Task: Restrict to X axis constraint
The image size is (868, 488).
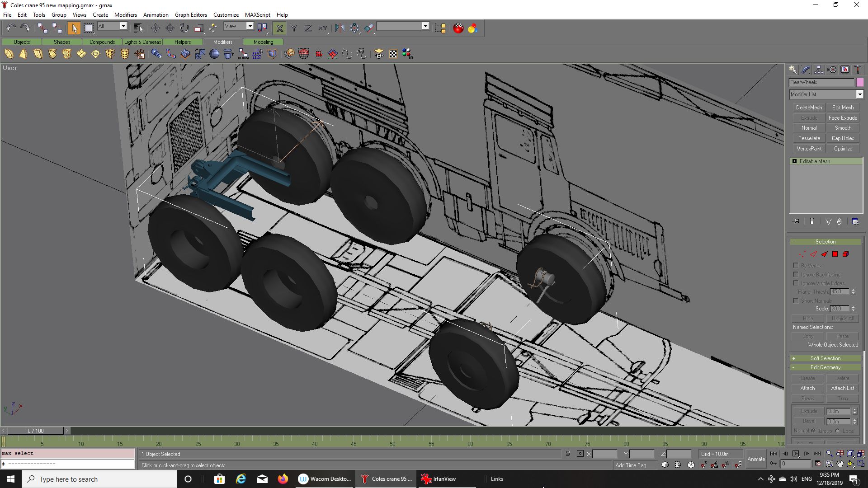Action: tap(279, 28)
